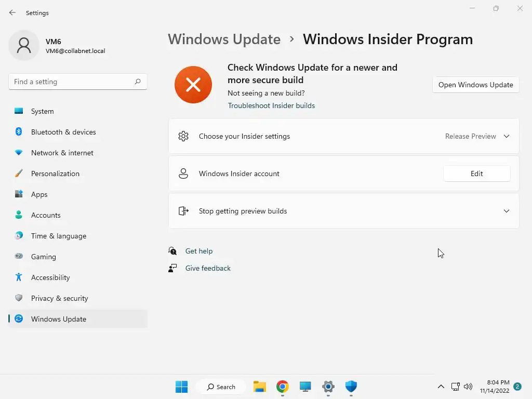
Task: Click the Open Windows Update button
Action: click(x=475, y=85)
